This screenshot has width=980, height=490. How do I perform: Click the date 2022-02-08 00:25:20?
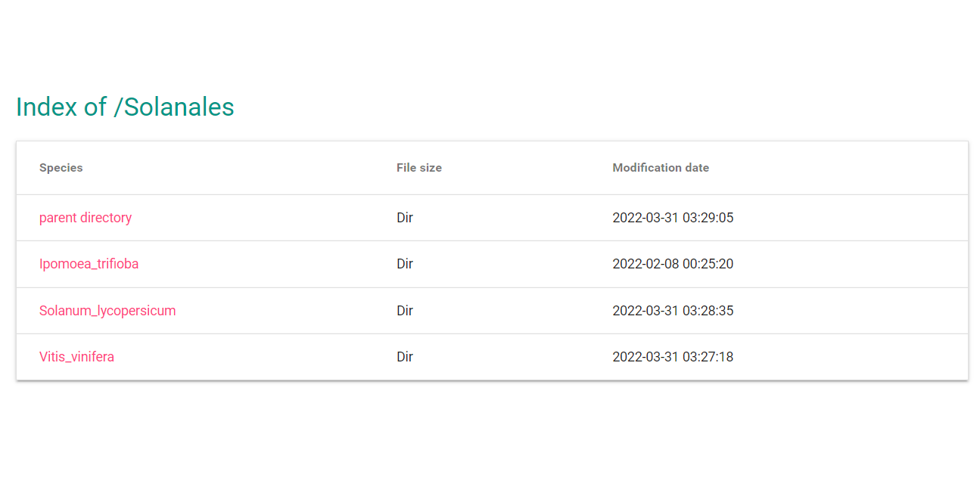click(673, 264)
